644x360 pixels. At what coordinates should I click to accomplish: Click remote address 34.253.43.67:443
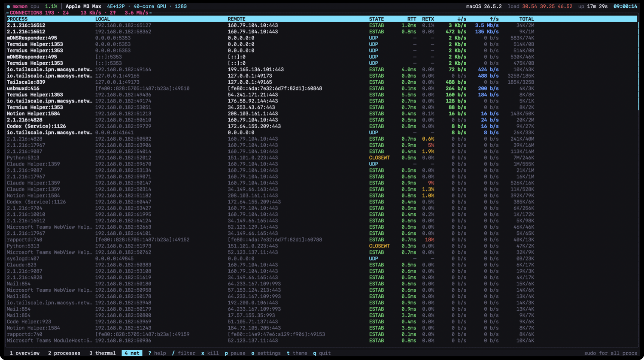(251, 107)
